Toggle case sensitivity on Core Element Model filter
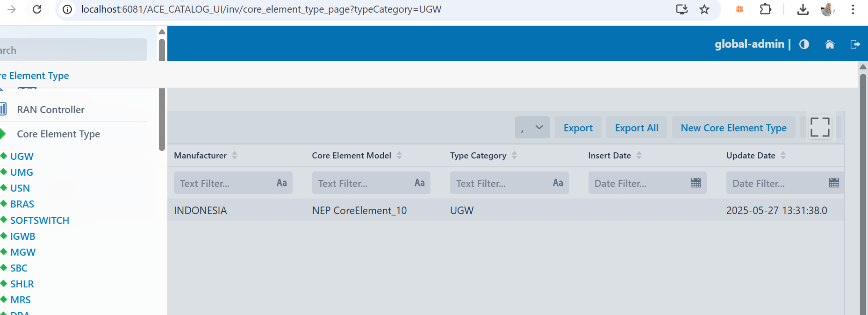 (419, 183)
